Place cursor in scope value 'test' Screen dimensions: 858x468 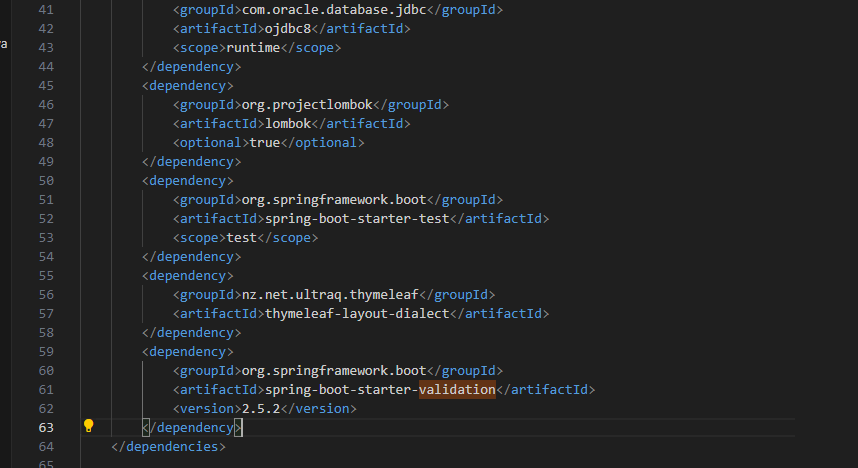(242, 238)
